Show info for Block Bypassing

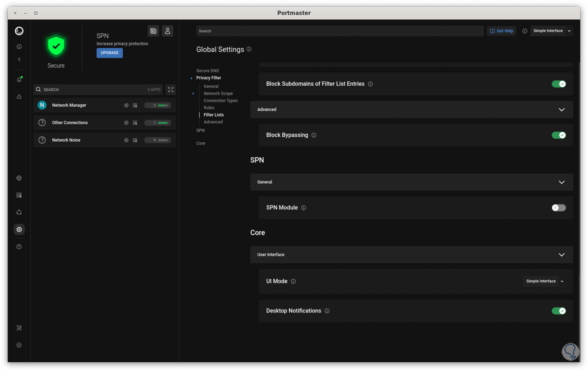314,135
